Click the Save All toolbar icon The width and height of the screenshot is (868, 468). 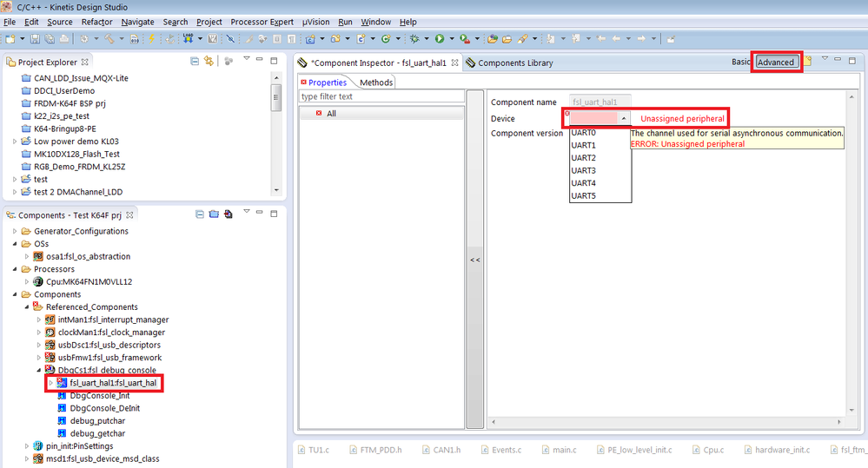[50, 39]
